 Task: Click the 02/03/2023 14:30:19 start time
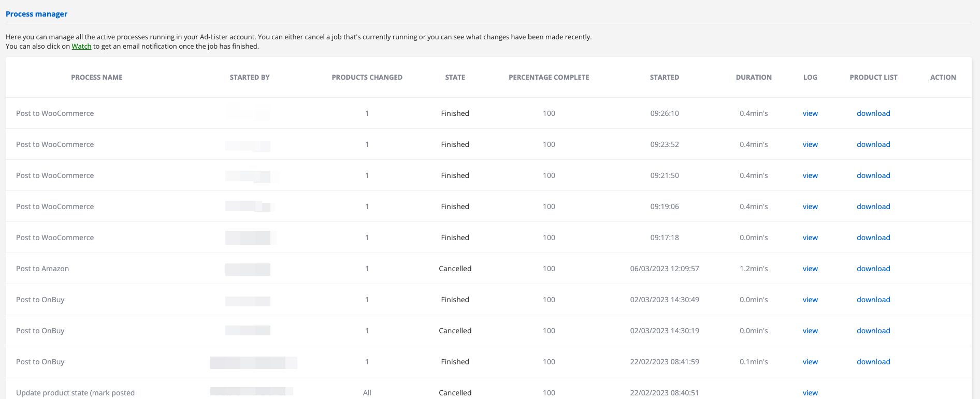[665, 331]
